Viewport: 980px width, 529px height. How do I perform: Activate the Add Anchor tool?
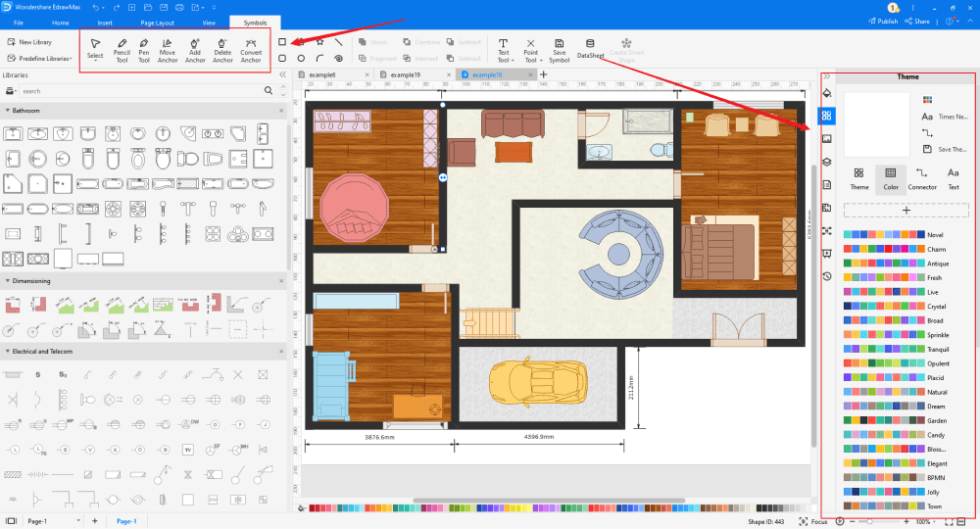(x=195, y=51)
